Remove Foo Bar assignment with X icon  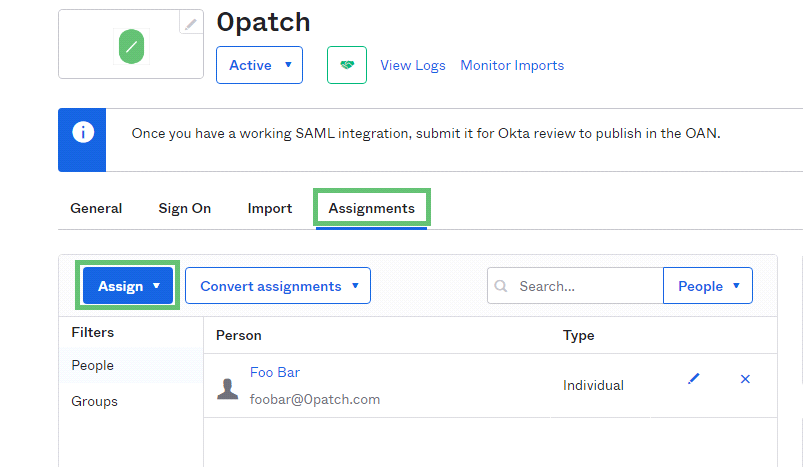(x=745, y=379)
